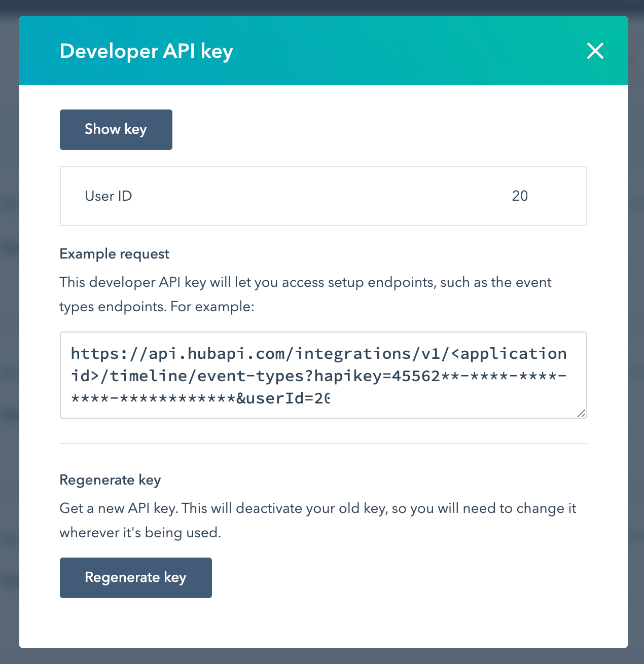Click the Regenerate key section heading
This screenshot has width=644, height=664.
111,479
